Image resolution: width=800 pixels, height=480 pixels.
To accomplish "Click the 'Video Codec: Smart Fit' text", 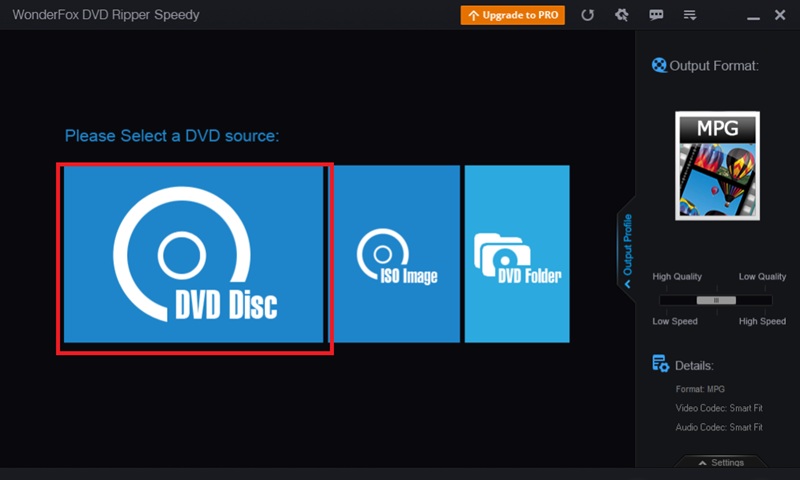I will (x=719, y=408).
